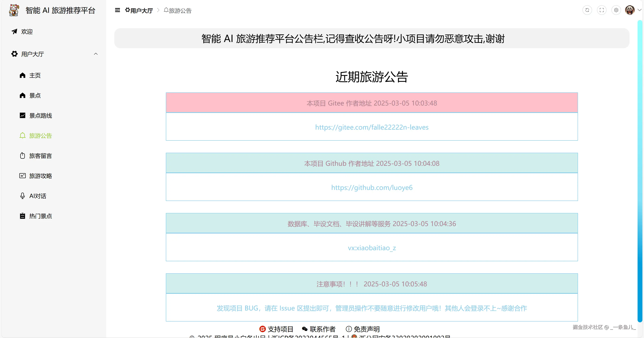Collapse the 用户大厅 sidebar group

[x=96, y=54]
